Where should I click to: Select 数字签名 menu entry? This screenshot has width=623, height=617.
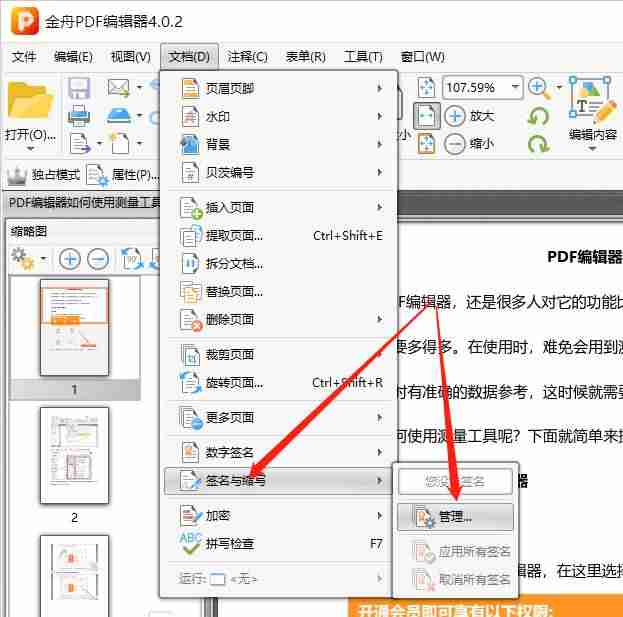pos(278,452)
